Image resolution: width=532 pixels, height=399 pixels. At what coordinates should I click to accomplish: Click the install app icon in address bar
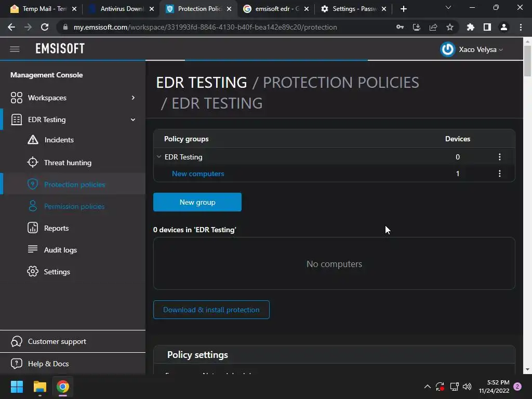(x=417, y=27)
